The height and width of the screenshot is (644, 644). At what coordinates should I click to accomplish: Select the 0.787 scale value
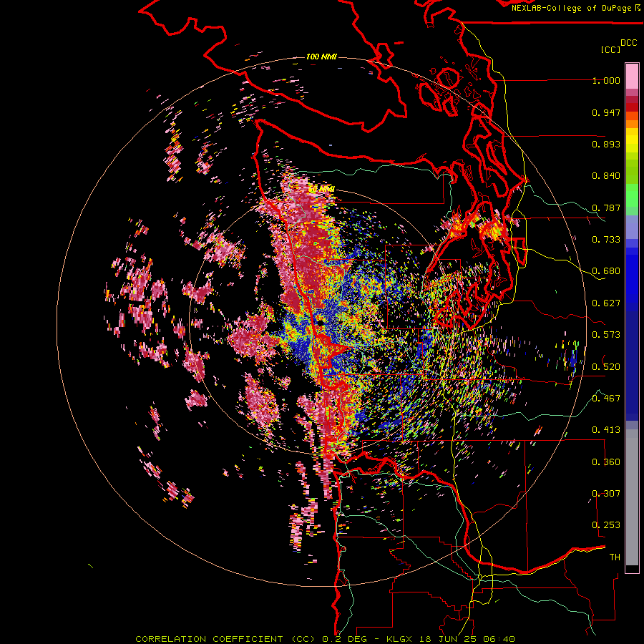click(x=606, y=208)
